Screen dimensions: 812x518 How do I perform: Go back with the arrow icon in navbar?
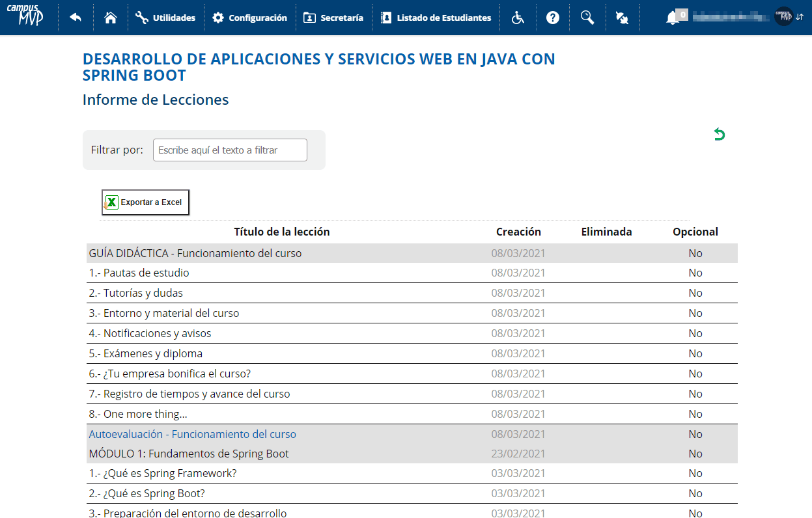76,18
